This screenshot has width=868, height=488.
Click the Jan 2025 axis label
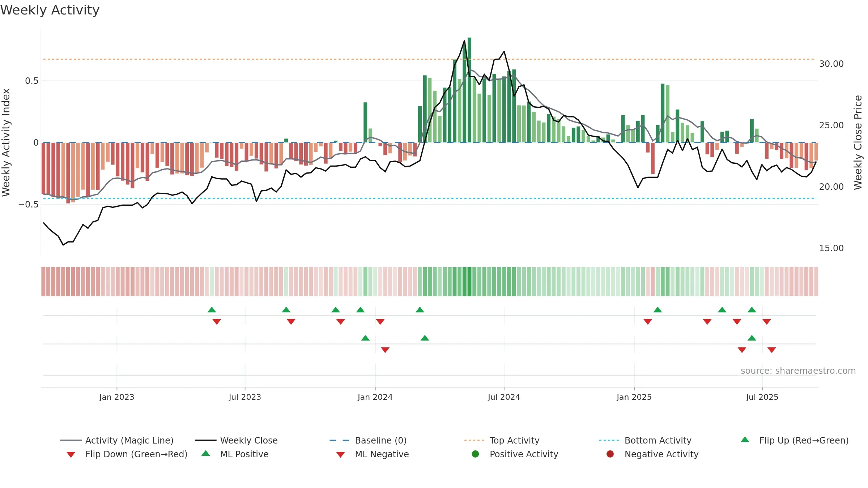pyautogui.click(x=634, y=397)
